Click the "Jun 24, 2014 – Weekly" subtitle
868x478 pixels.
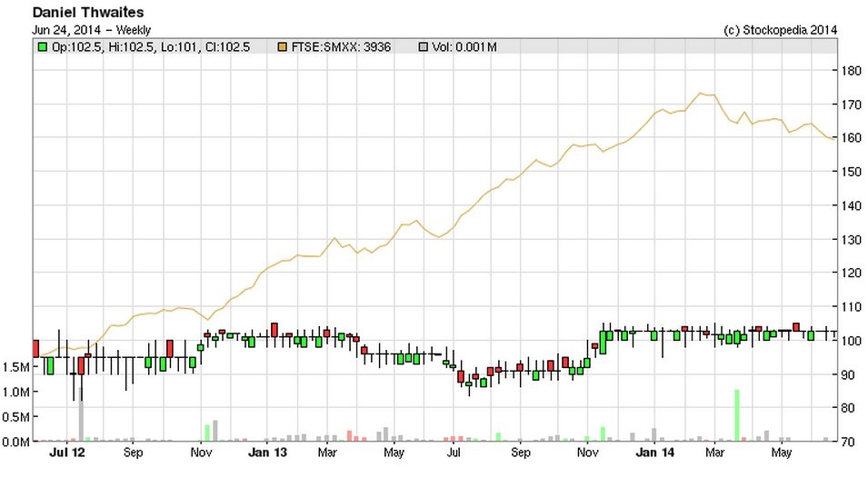[91, 30]
